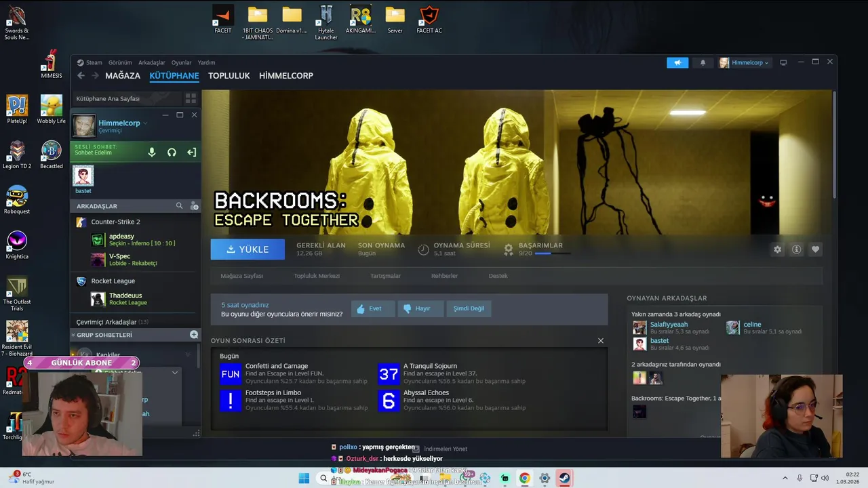Create new group chat plus icon
868x488 pixels.
[194, 335]
